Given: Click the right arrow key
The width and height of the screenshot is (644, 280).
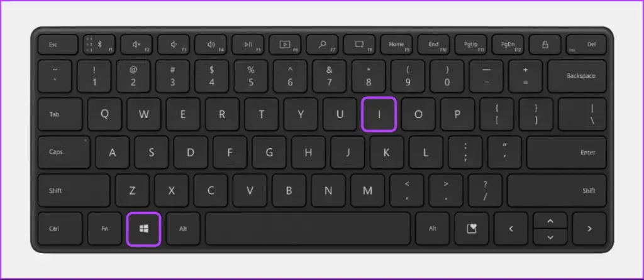Looking at the screenshot, I should (x=589, y=229).
